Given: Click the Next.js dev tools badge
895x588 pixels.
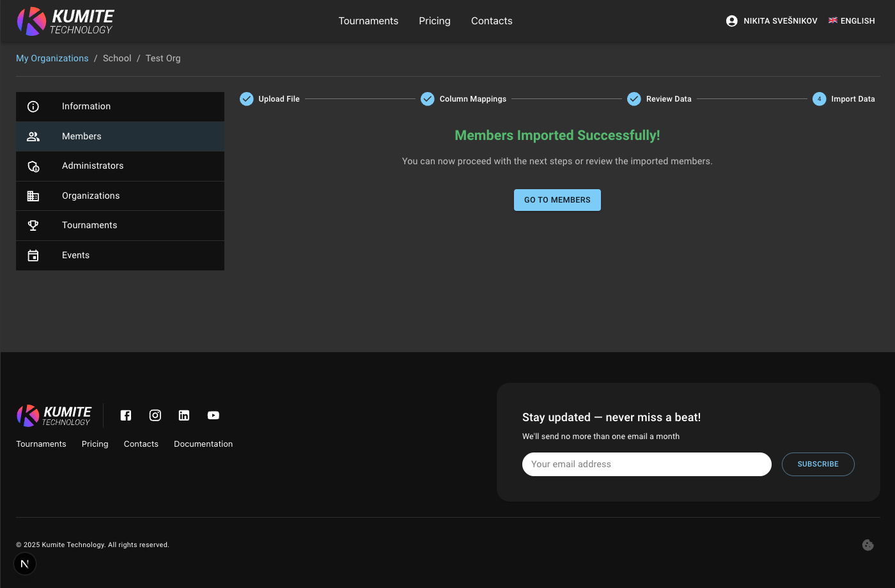Looking at the screenshot, I should click(x=25, y=564).
